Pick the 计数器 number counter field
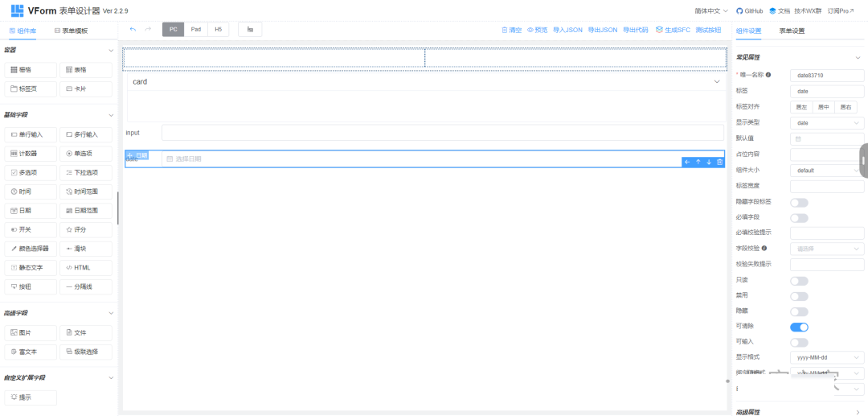The height and width of the screenshot is (416, 868). [x=31, y=154]
